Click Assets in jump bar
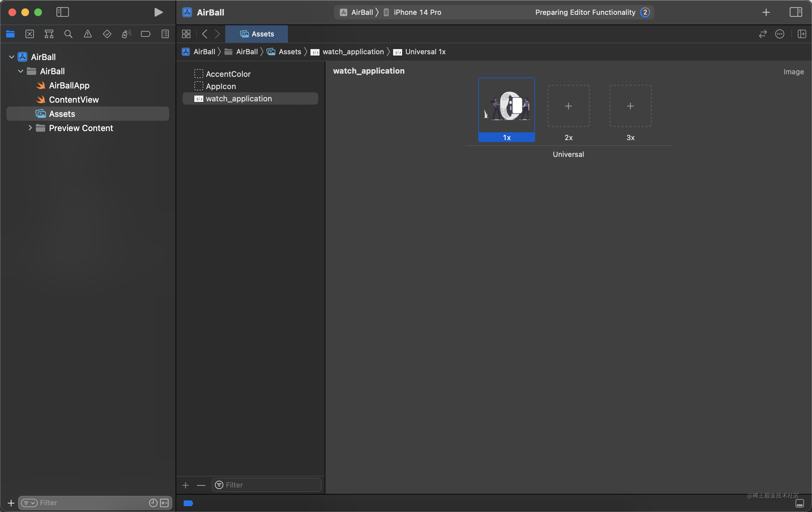The height and width of the screenshot is (512, 812). 284,52
